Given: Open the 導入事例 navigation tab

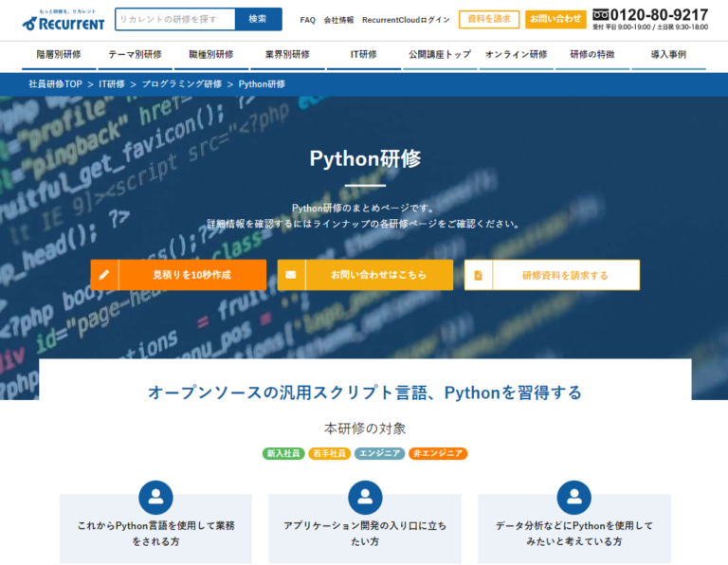Looking at the screenshot, I should coord(668,55).
